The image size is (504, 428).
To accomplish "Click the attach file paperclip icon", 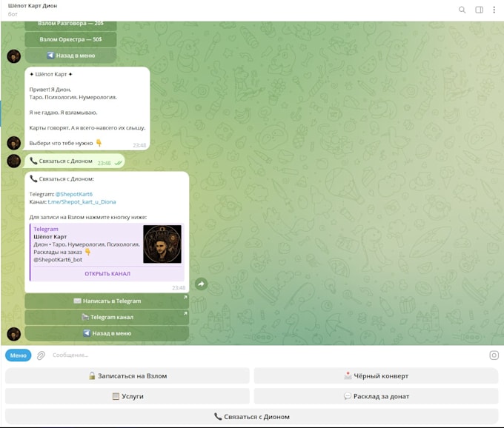I will tap(41, 355).
